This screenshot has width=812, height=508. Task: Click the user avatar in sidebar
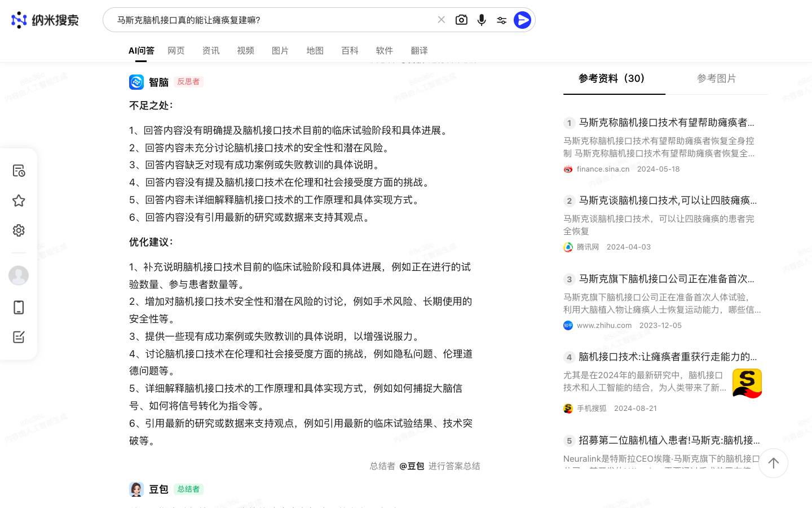19,275
